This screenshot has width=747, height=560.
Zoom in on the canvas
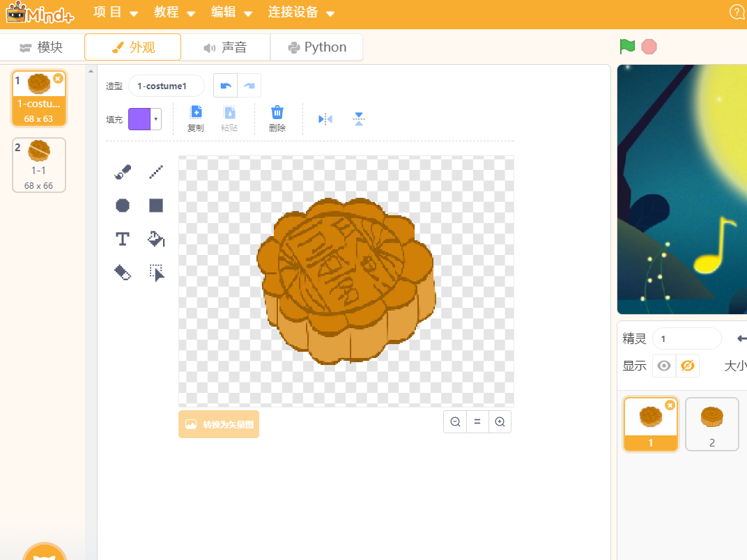500,422
